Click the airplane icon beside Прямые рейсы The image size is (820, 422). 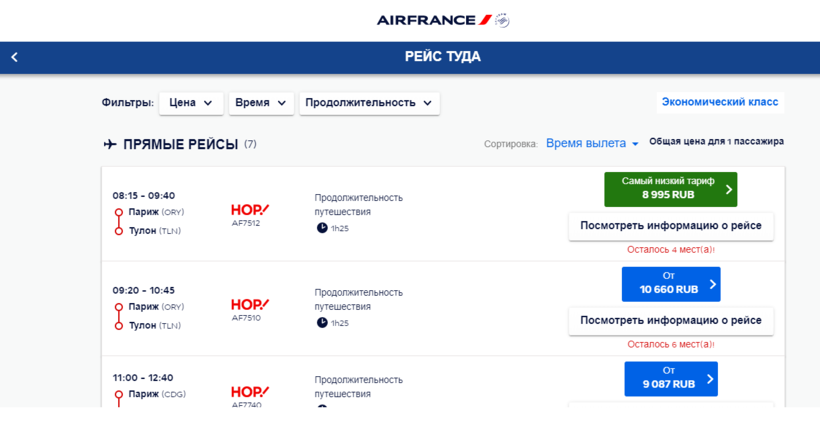110,144
